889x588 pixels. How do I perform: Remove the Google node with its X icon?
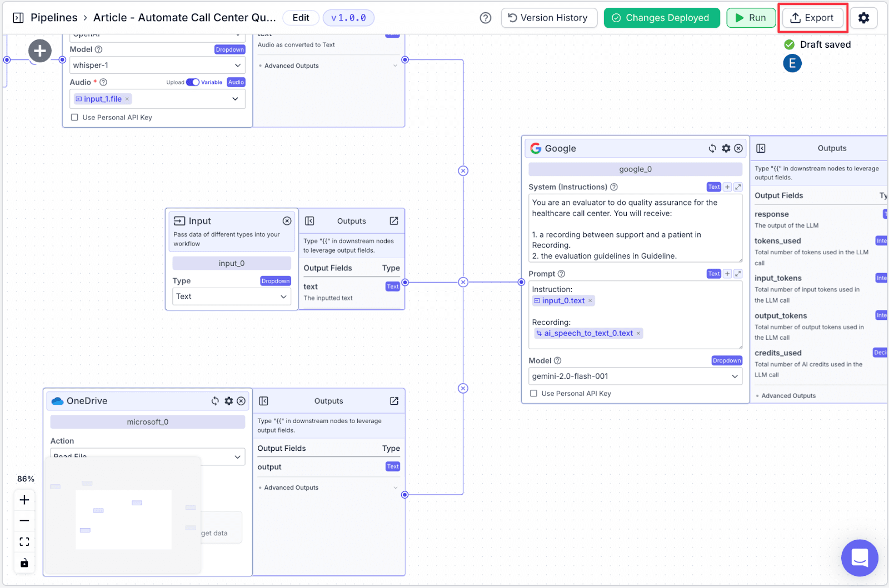(738, 148)
